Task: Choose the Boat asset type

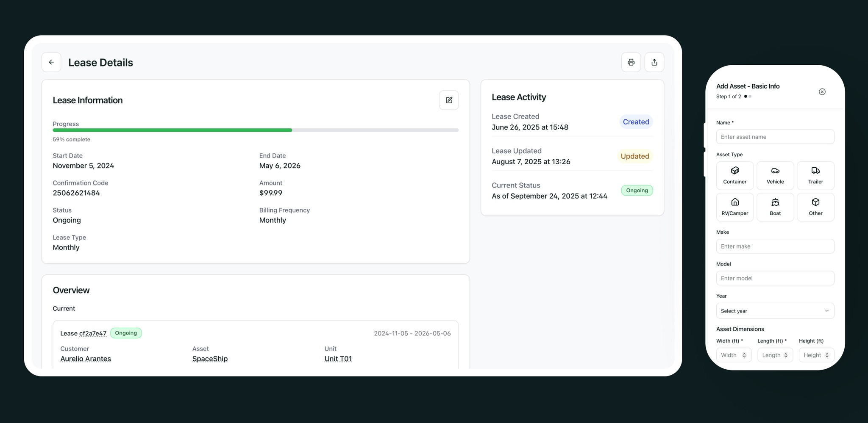Action: pos(775,207)
